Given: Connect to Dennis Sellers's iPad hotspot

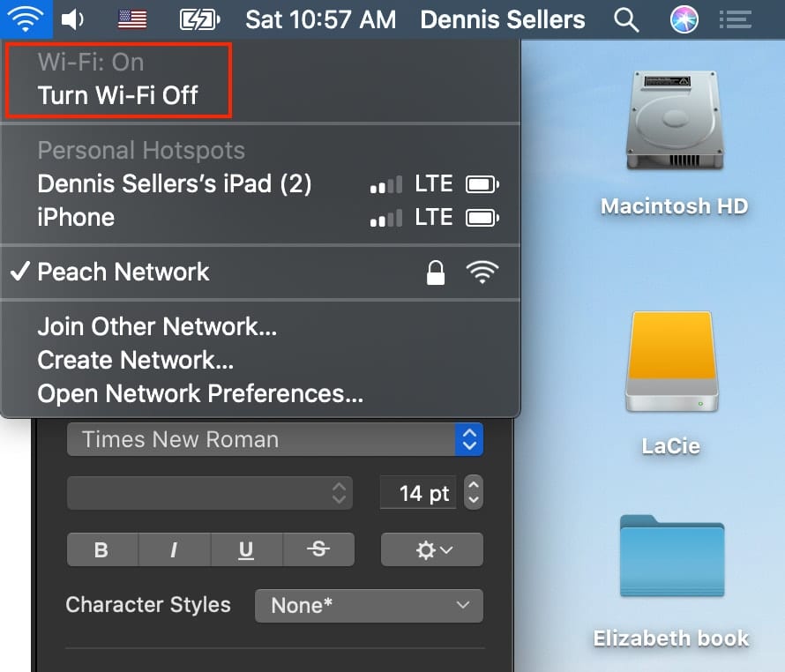Looking at the screenshot, I should (x=175, y=184).
